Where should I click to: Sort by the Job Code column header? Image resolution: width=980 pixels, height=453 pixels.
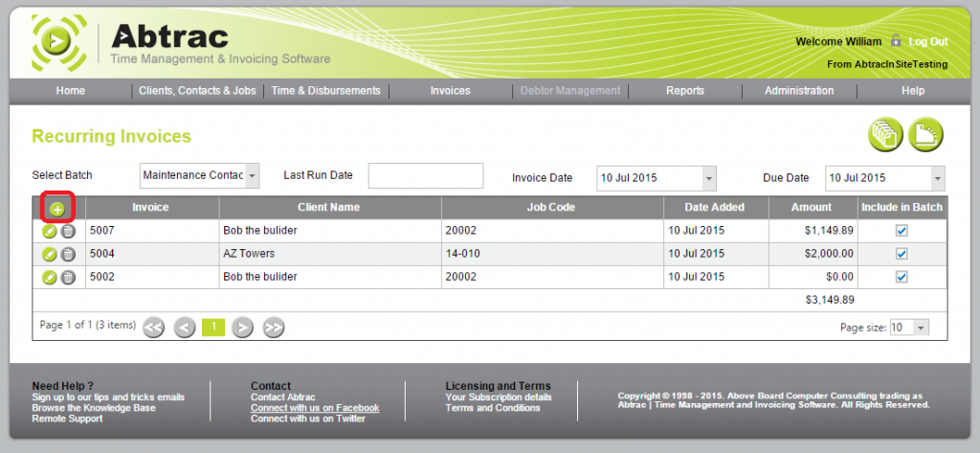coord(551,207)
